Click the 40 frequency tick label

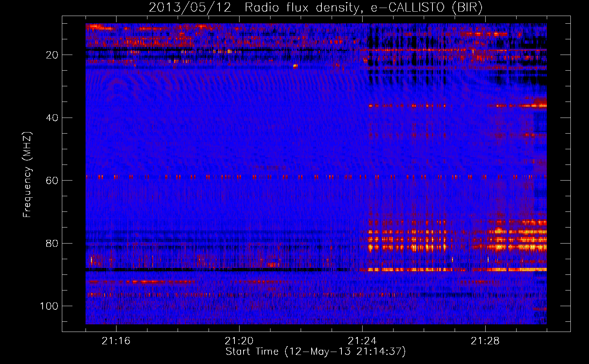click(52, 118)
